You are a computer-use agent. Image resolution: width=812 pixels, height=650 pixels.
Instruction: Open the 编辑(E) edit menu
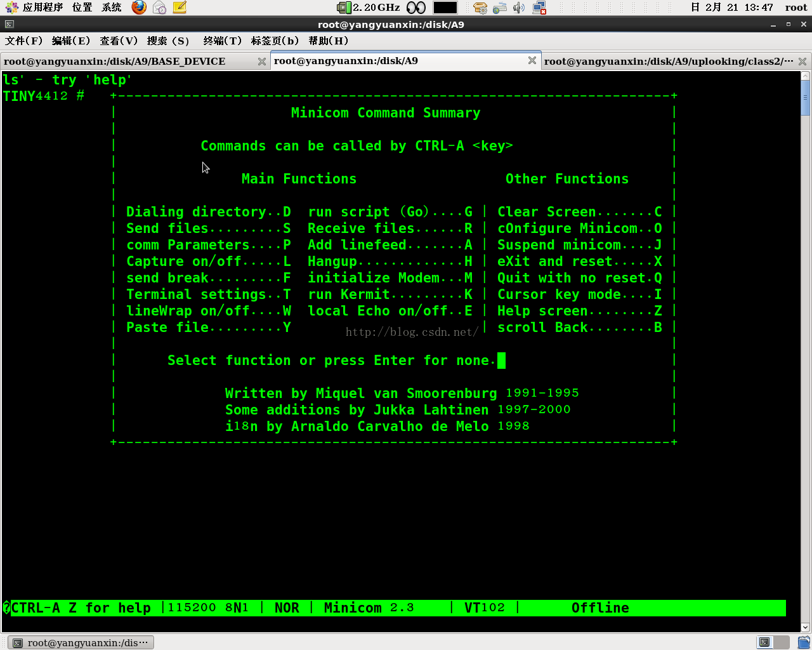pos(71,41)
